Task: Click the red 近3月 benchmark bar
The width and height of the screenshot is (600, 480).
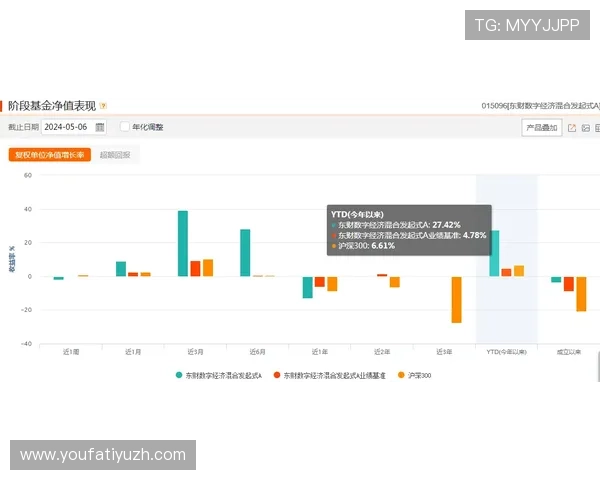Action: 195,269
